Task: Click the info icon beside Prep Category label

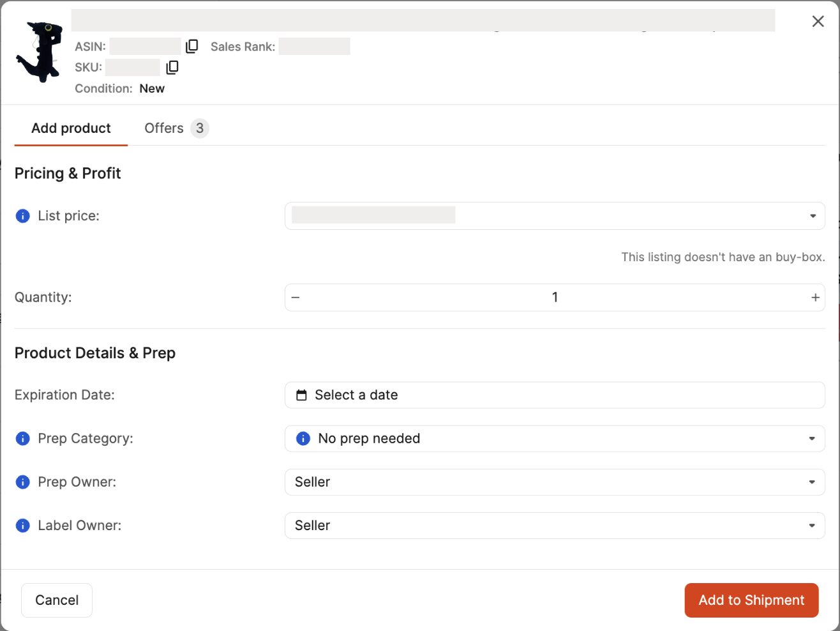Action: click(22, 439)
